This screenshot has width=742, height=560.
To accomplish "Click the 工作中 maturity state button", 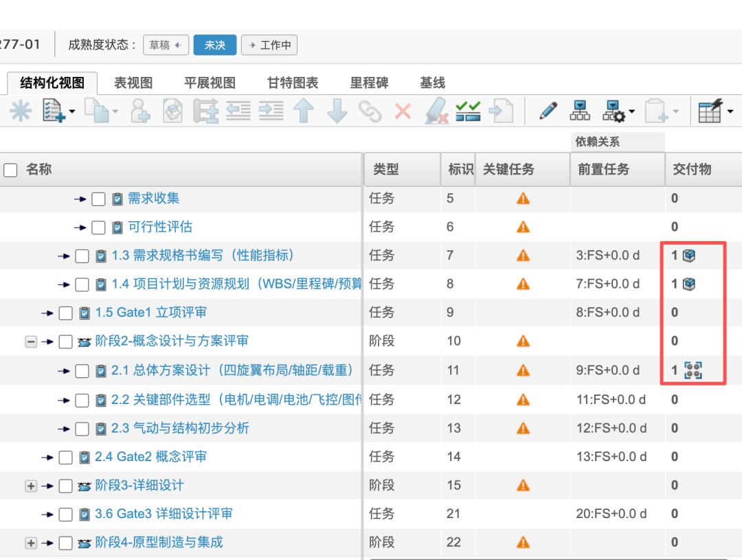I will click(269, 45).
